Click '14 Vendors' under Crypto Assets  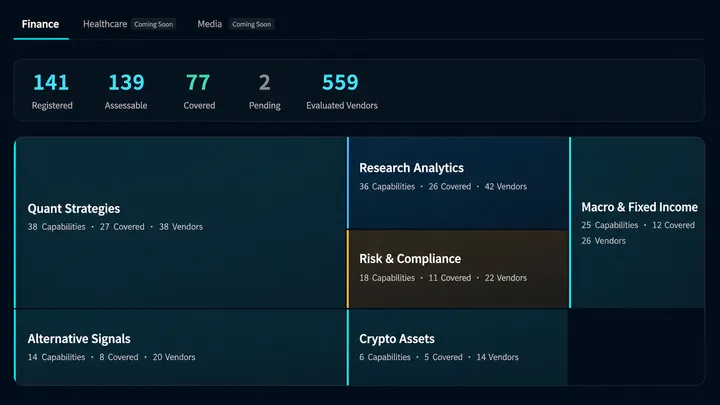click(497, 357)
